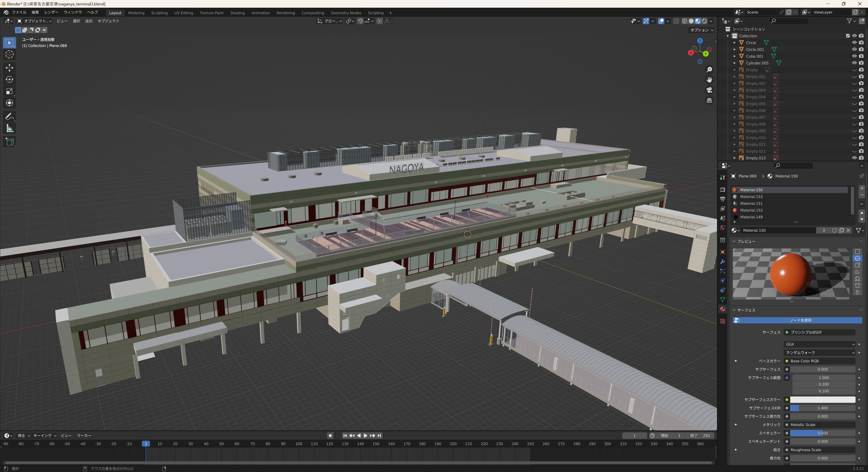Switch perspective/orthographic grid icon
This screenshot has width=868, height=472.
point(709,100)
